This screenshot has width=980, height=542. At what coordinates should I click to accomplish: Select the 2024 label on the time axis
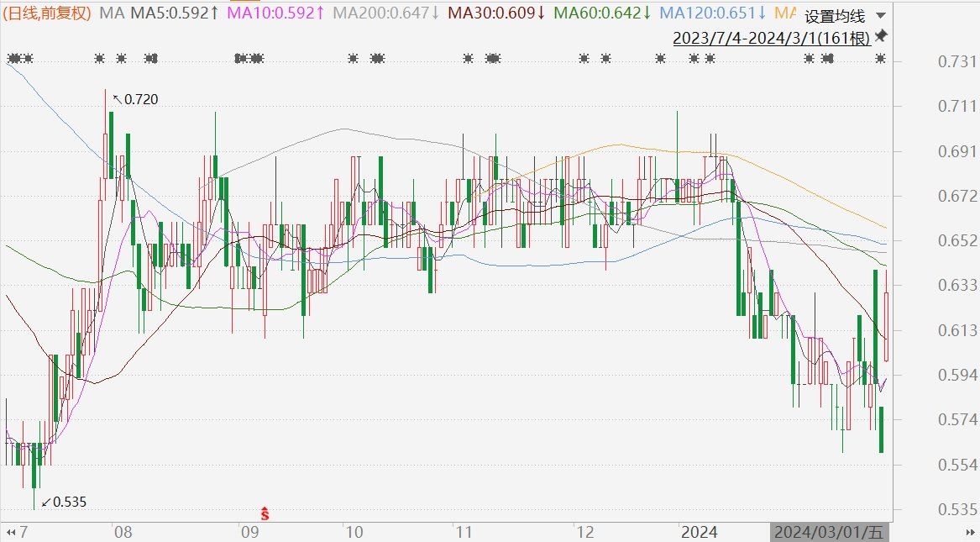[698, 533]
